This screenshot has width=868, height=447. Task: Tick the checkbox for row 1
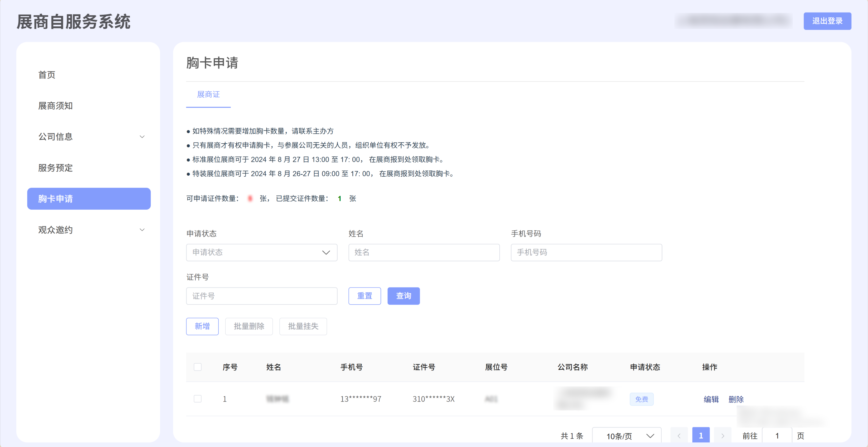(x=198, y=399)
